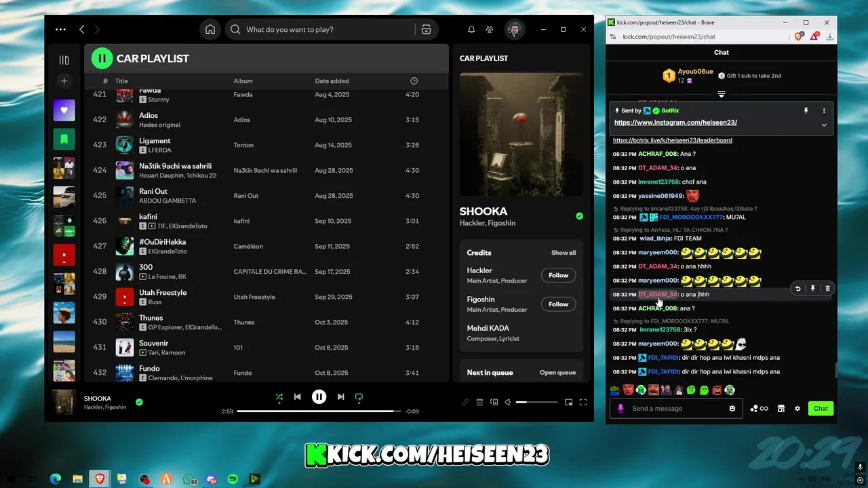
Task: Open pinned message three-dots options
Action: coord(824,110)
